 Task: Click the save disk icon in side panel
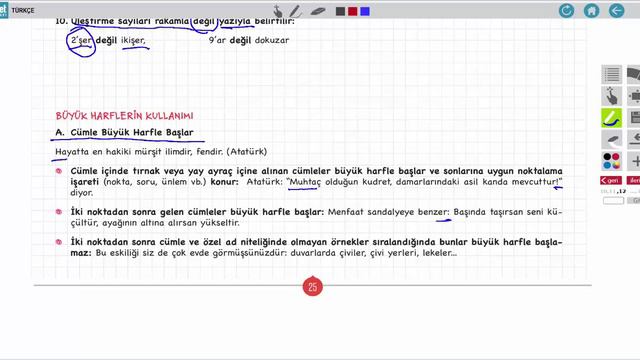click(634, 118)
